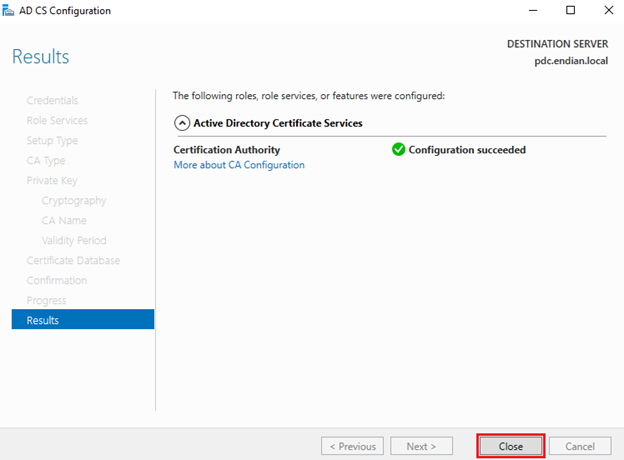This screenshot has height=460, width=624.
Task: Click the AD CS Configuration title bar icon
Action: pyautogui.click(x=8, y=10)
